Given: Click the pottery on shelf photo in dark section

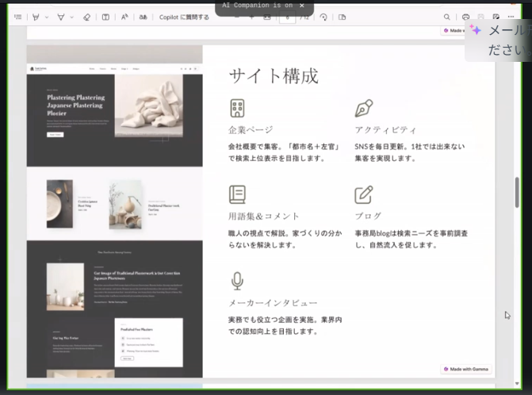Looking at the screenshot, I should pyautogui.click(x=65, y=287).
